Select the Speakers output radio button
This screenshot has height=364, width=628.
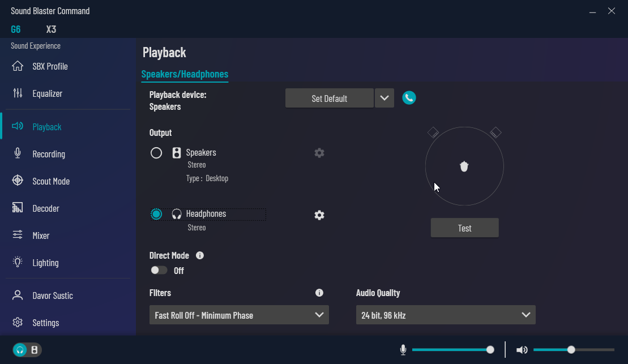click(x=156, y=153)
